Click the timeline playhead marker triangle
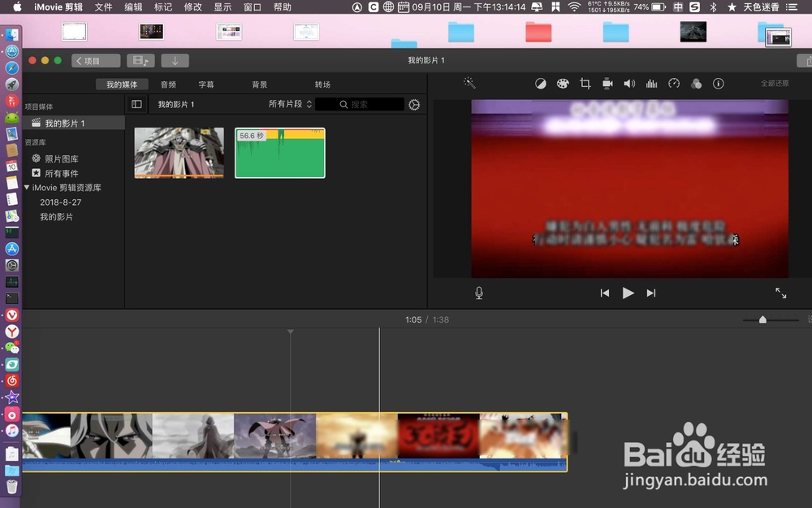 tap(291, 332)
